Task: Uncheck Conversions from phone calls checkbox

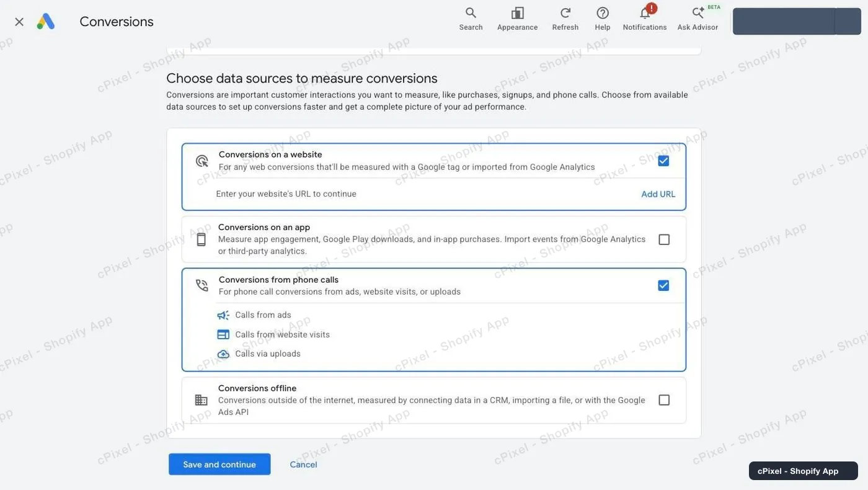Action: (663, 285)
